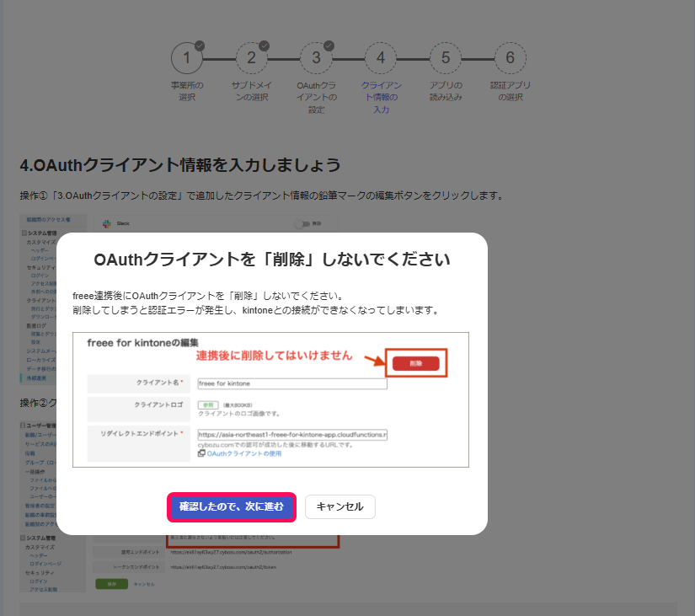The height and width of the screenshot is (616, 695).
Task: Click heading '4.OAuthクライアント情報を入力しましょう'
Action: pos(180,165)
